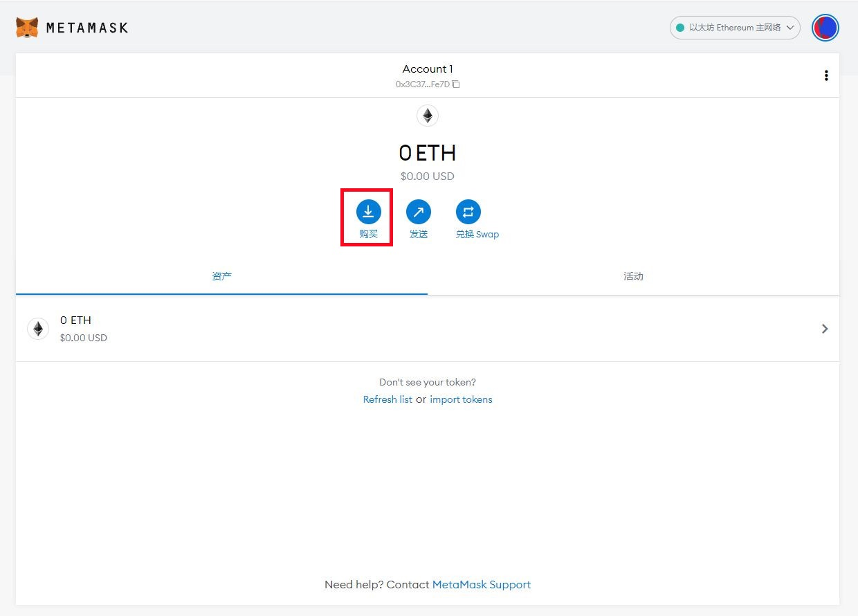Click the 购买 buy button
This screenshot has width=858, height=616.
369,219
